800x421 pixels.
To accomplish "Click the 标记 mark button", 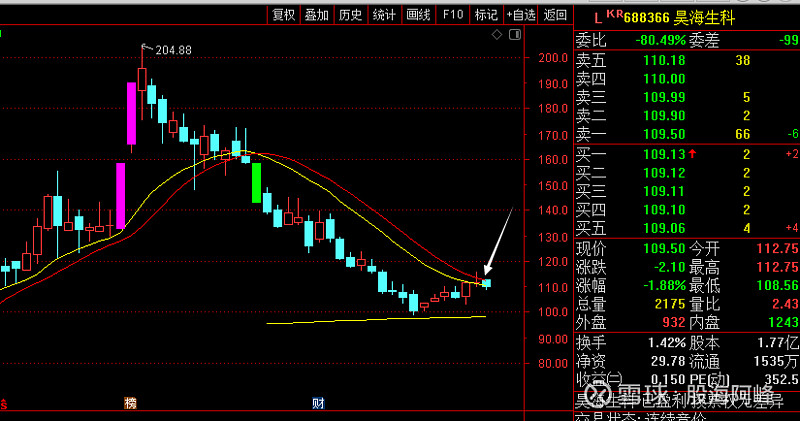I will [486, 15].
